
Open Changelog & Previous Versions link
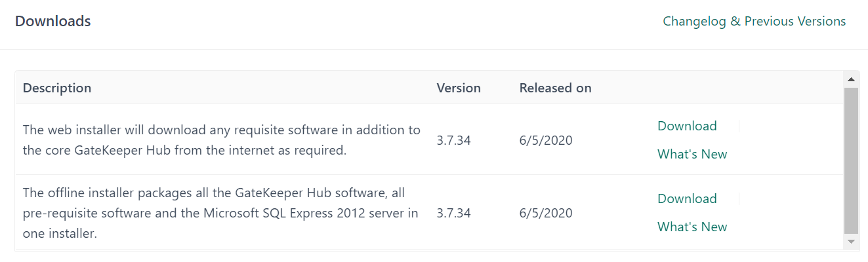click(754, 21)
